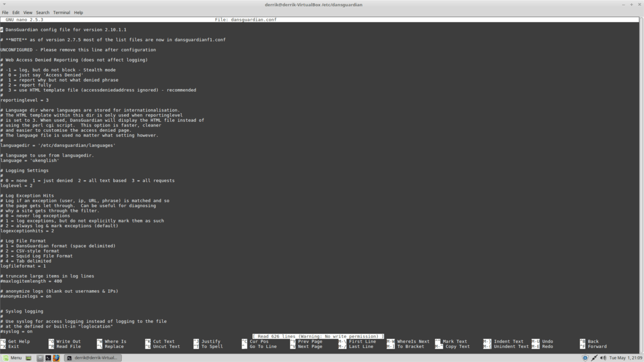Screen dimensions: 644x362
Task: Click the show desktop icon in the panel
Action: 30,358
